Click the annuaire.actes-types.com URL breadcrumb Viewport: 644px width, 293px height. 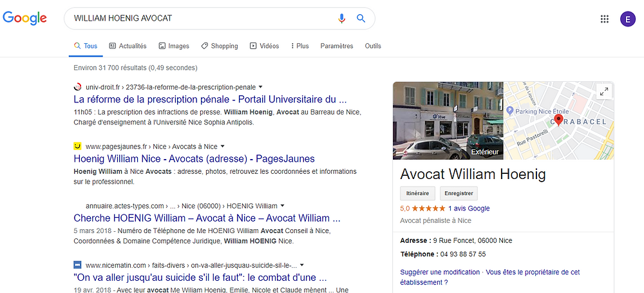[x=182, y=205]
